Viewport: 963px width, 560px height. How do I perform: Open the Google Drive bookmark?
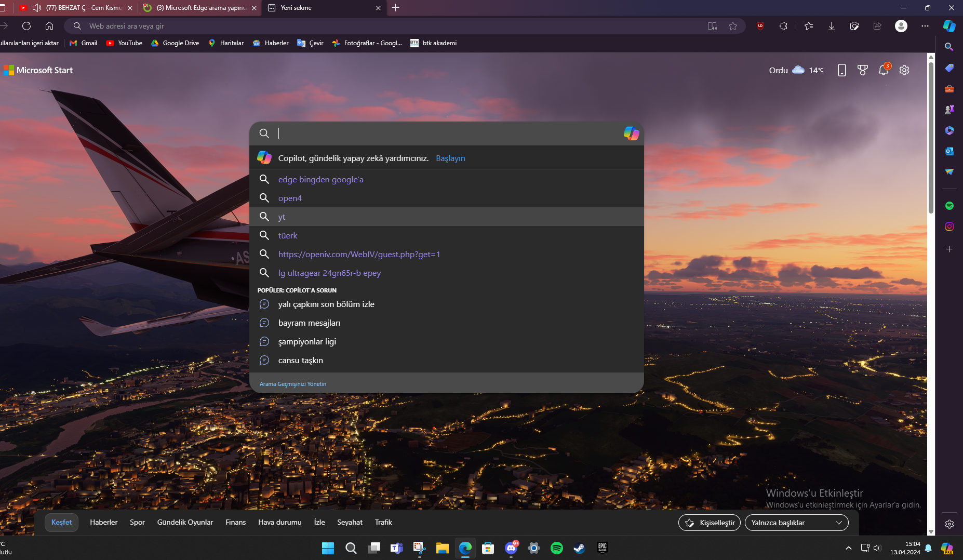pos(175,43)
